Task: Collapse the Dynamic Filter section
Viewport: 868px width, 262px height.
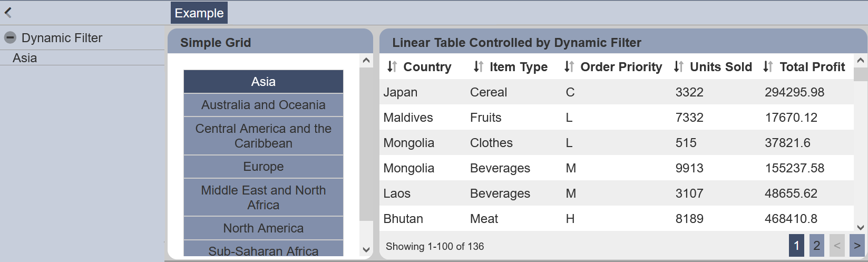Action: 10,38
